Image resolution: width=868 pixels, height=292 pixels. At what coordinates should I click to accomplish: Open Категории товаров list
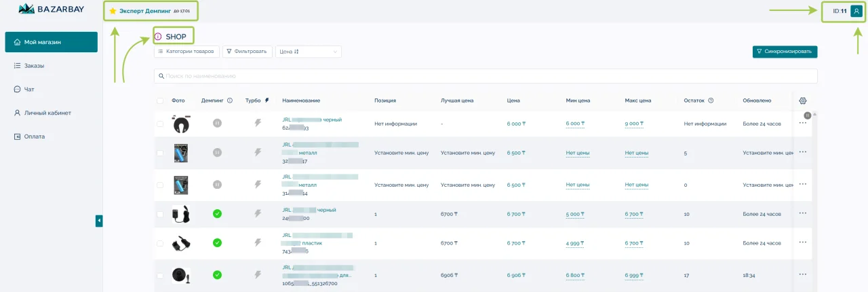tap(186, 52)
